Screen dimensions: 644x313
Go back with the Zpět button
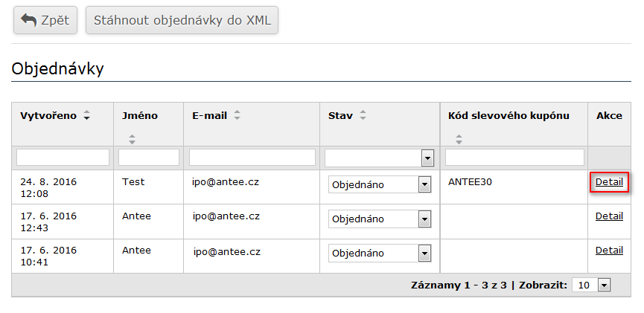[x=45, y=20]
